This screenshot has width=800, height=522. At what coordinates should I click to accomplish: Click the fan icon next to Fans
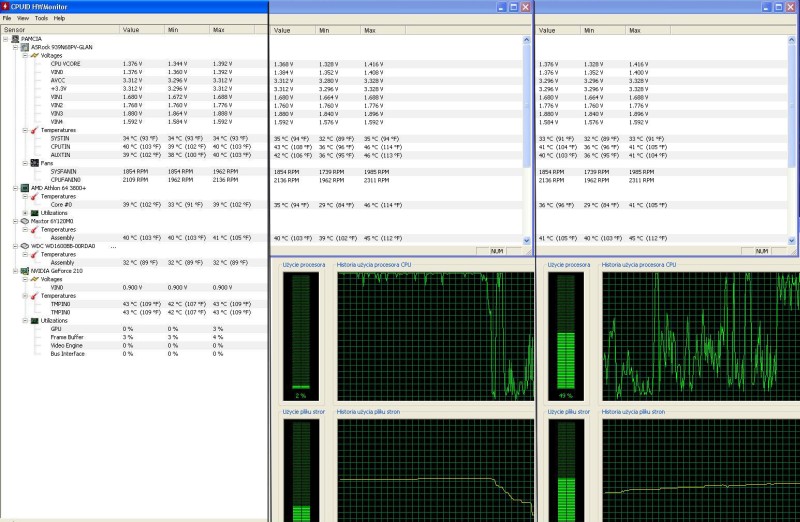pos(34,163)
